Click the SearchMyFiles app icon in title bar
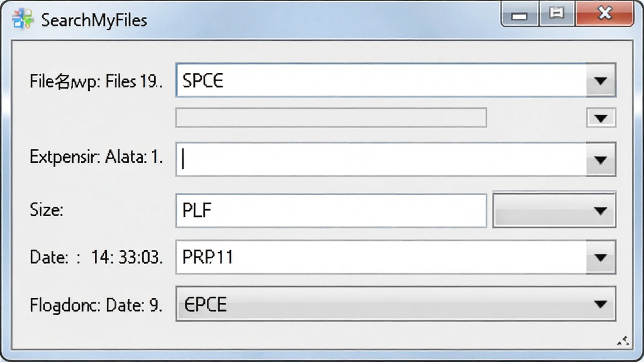The width and height of the screenshot is (644, 362). pyautogui.click(x=23, y=19)
